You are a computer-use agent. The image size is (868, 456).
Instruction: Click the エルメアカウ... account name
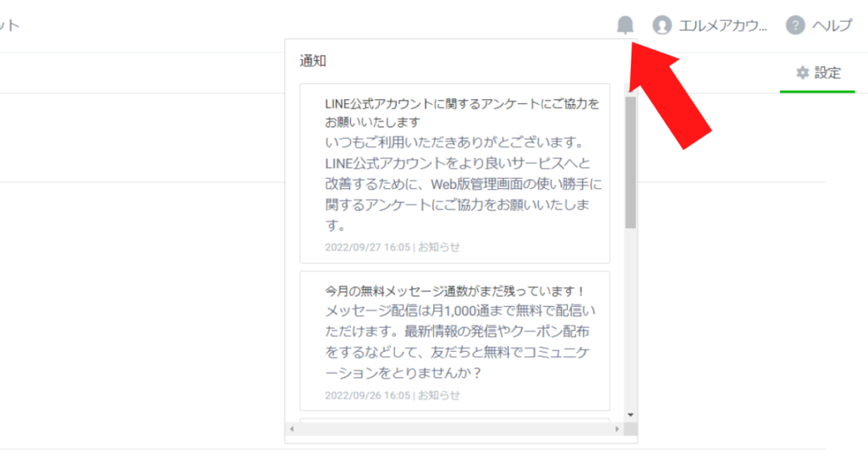point(723,25)
